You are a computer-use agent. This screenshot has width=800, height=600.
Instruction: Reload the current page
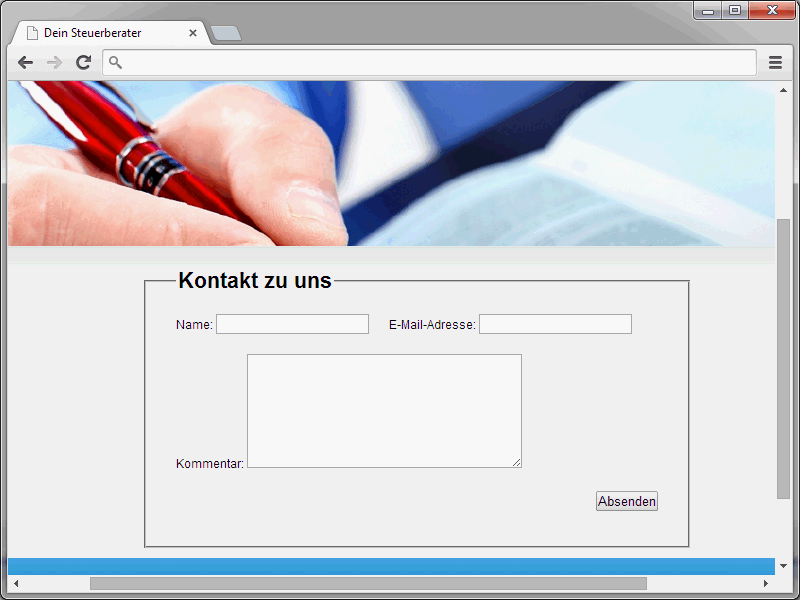(84, 63)
